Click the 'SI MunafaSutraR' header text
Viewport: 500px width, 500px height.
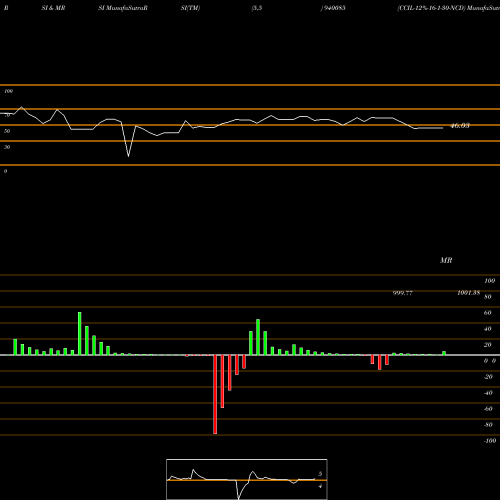tap(123, 8)
